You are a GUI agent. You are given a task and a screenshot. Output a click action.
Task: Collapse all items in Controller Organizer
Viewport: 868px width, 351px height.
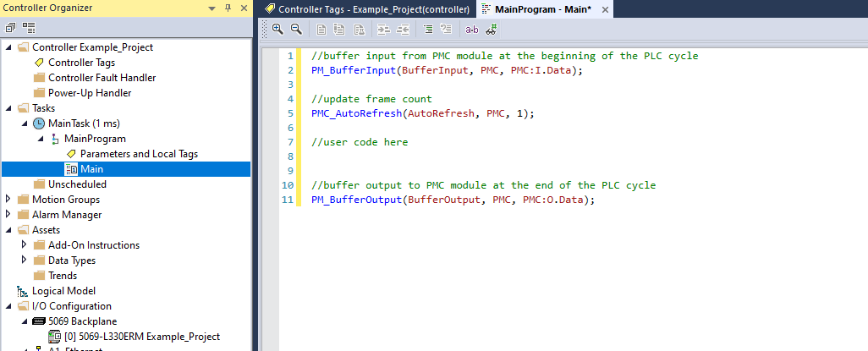click(x=11, y=27)
